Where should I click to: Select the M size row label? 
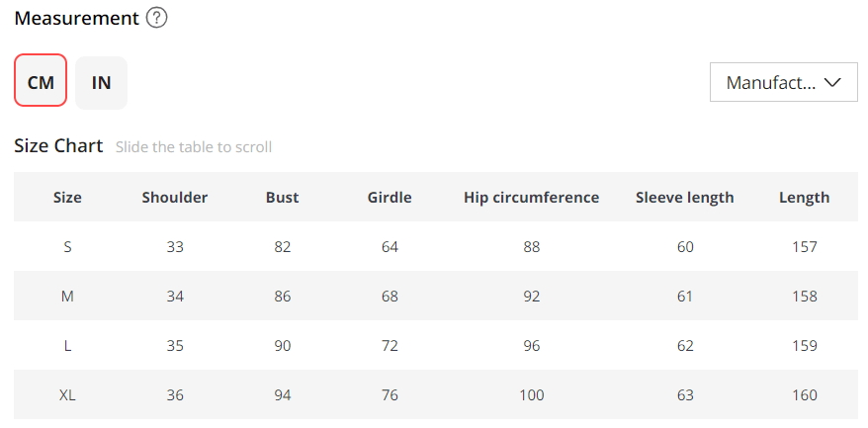67,296
